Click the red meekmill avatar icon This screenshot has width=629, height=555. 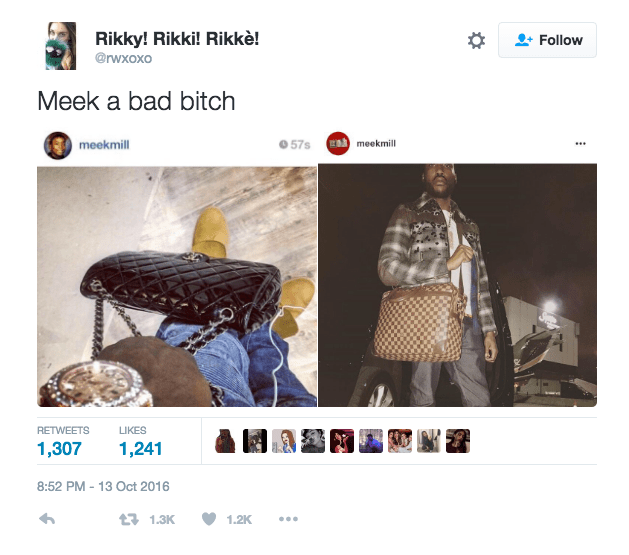(x=338, y=144)
